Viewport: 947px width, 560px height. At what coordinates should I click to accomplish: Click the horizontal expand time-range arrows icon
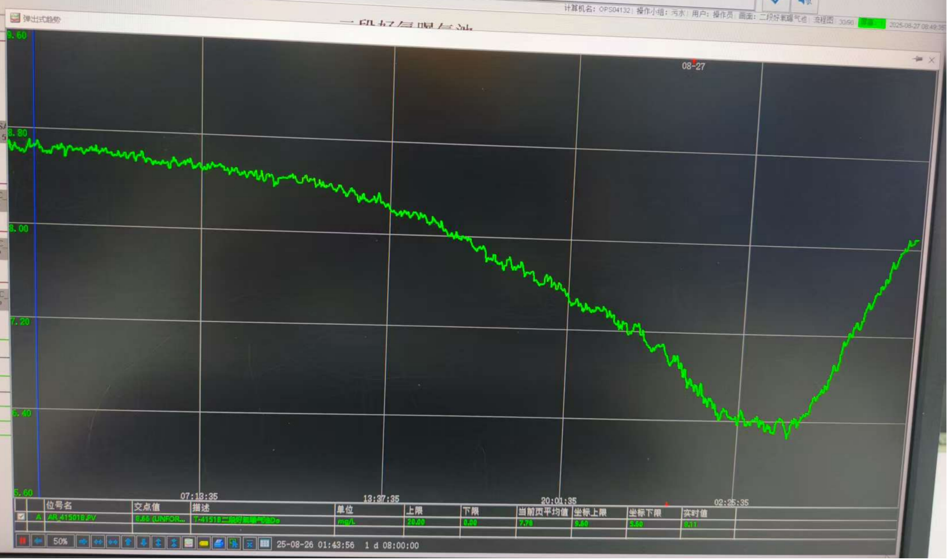coord(98,542)
